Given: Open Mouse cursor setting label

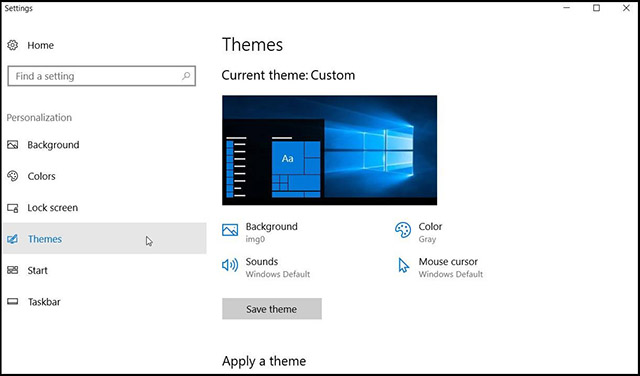Looking at the screenshot, I should point(448,261).
